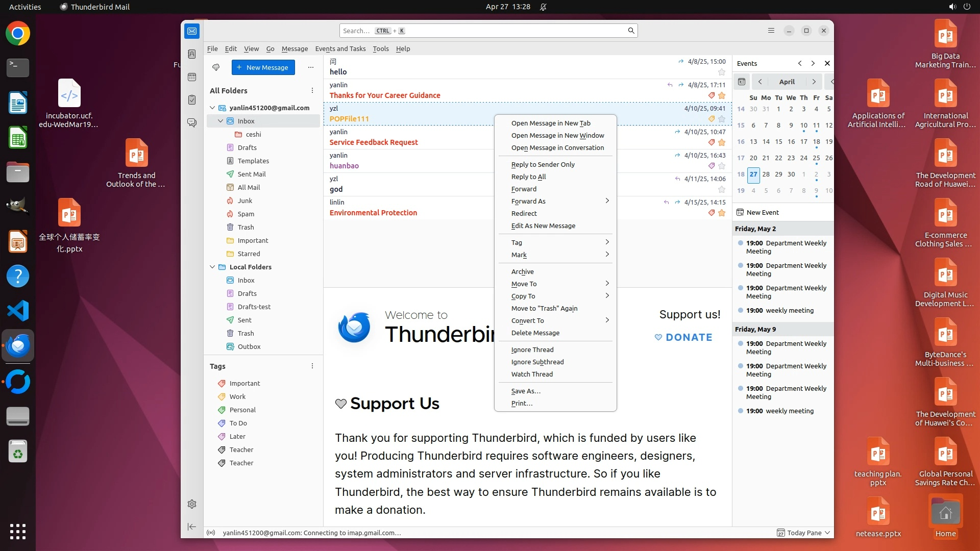
Task: Click into the global Search field
Action: [x=482, y=31]
